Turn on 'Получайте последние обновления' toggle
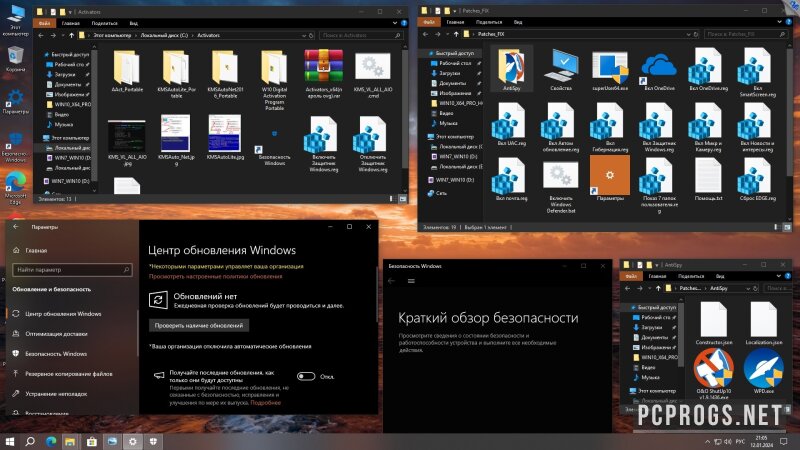The height and width of the screenshot is (450, 800). click(306, 377)
